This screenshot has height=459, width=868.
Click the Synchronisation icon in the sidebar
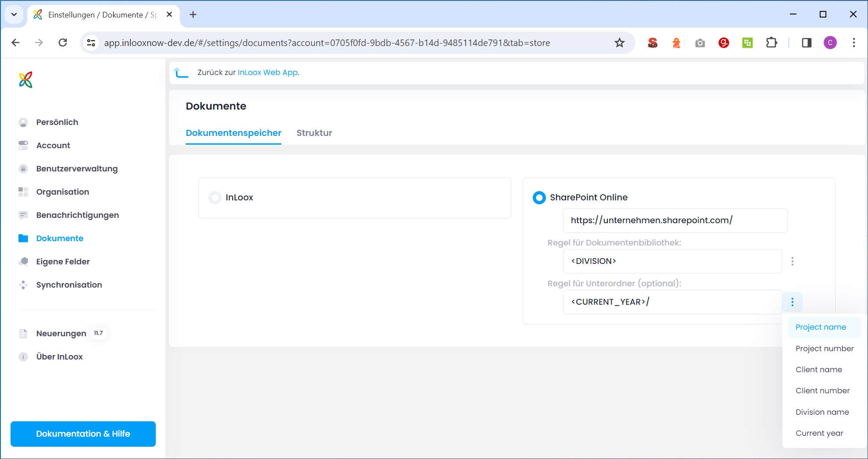pos(23,285)
